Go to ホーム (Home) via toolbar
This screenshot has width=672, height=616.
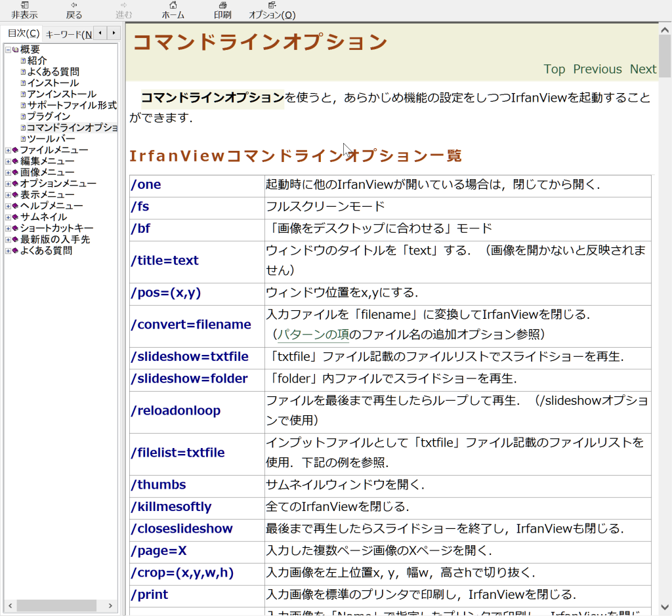(x=173, y=10)
